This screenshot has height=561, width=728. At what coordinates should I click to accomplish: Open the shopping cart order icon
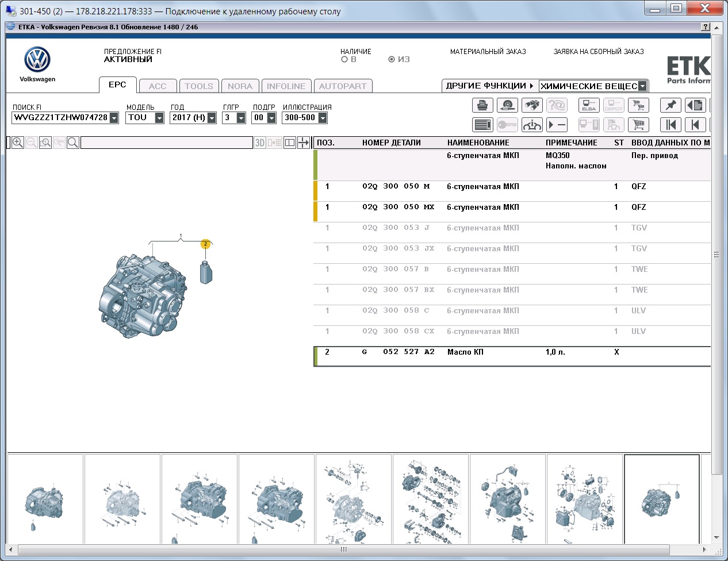(x=638, y=125)
